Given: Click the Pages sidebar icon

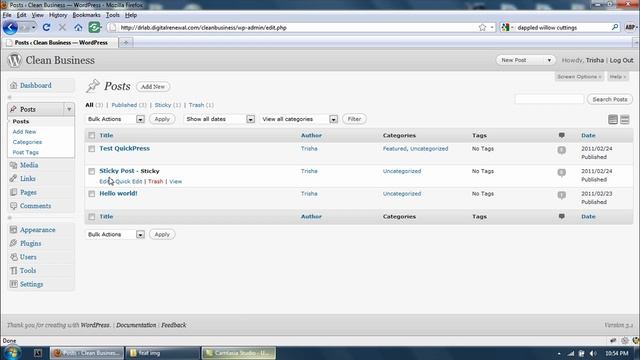Looking at the screenshot, I should 13,192.
